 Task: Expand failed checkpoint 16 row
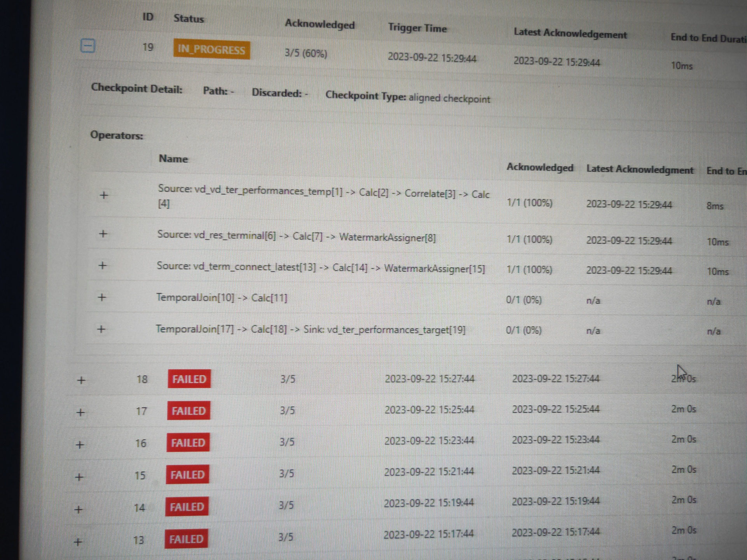pos(80,444)
